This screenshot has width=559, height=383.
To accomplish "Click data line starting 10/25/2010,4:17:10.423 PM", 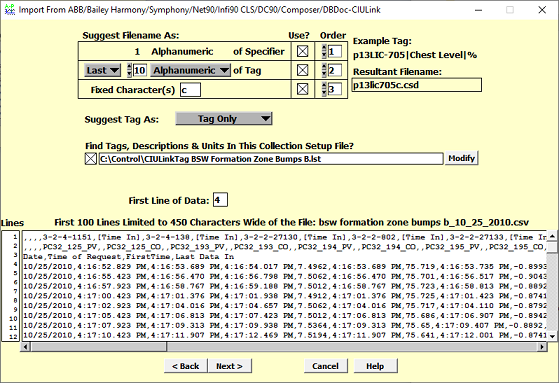I will click(284, 336).
